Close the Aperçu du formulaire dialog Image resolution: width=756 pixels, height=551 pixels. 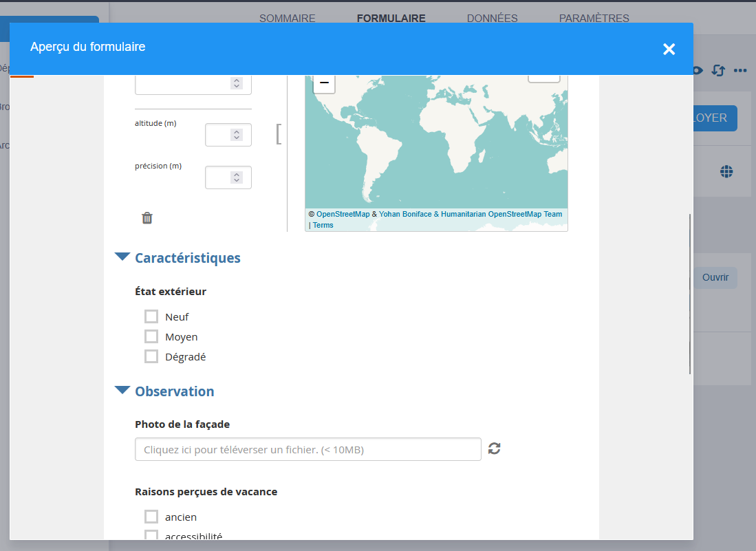(x=669, y=49)
